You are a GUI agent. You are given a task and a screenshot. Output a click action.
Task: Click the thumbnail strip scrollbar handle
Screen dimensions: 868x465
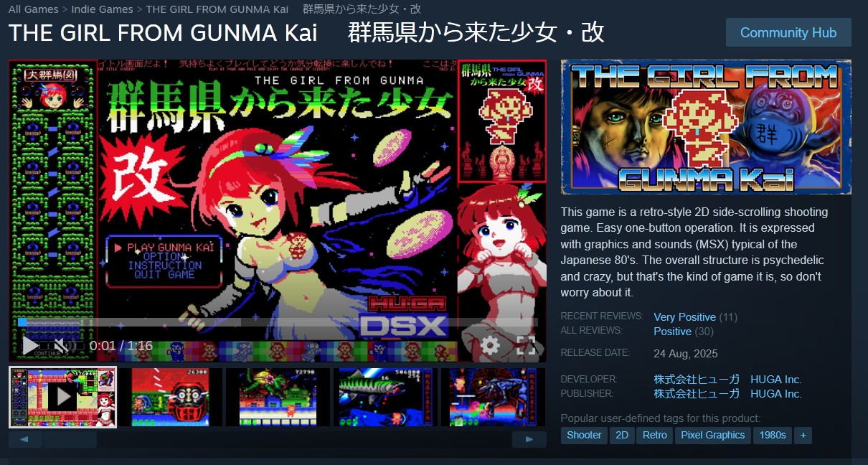click(70, 439)
